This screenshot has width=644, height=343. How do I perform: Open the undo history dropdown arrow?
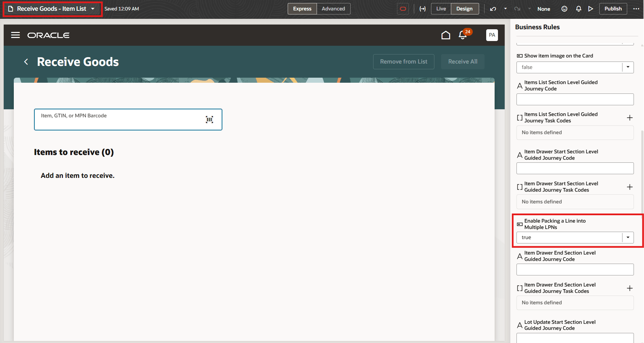(x=505, y=9)
